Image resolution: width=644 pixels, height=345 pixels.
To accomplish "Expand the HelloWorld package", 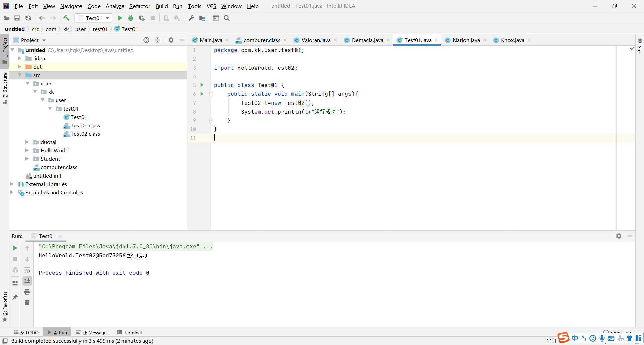I will click(x=27, y=150).
